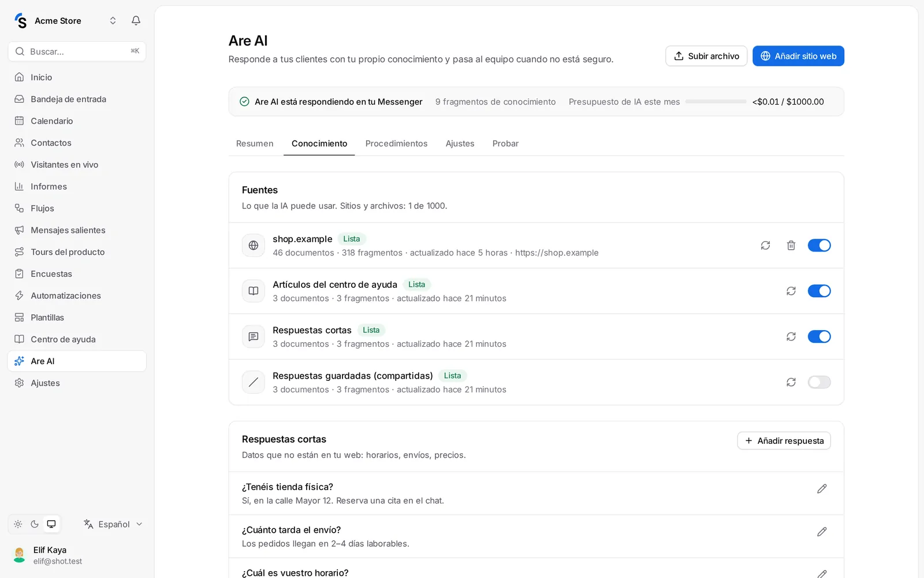The height and width of the screenshot is (578, 924).
Task: Open Automatizaciones section
Action: [77, 295]
